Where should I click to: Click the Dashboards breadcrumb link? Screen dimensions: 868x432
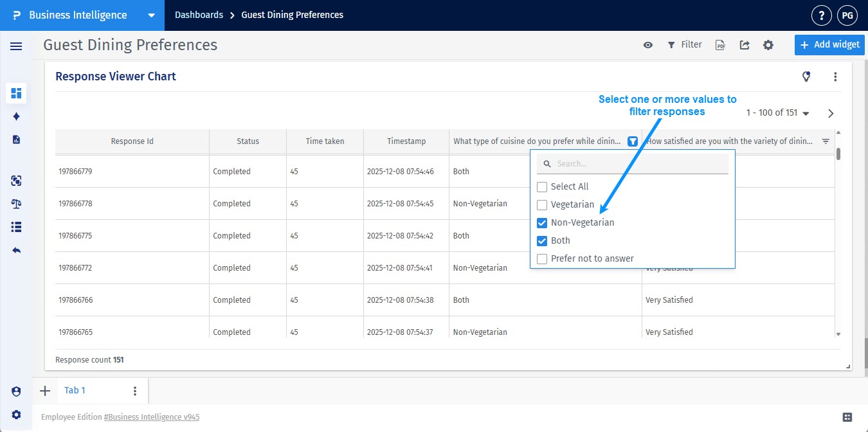point(199,15)
